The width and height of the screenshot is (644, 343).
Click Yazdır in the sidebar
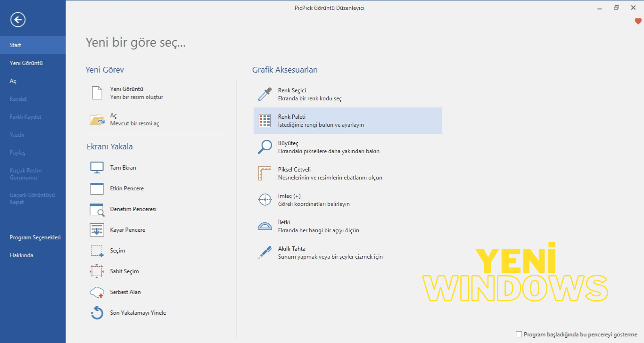click(33, 135)
